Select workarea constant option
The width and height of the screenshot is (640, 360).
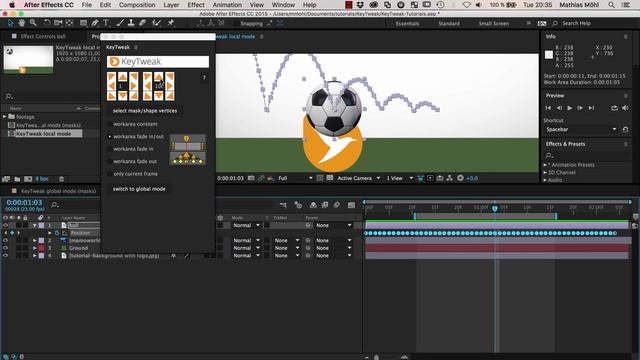132,124
